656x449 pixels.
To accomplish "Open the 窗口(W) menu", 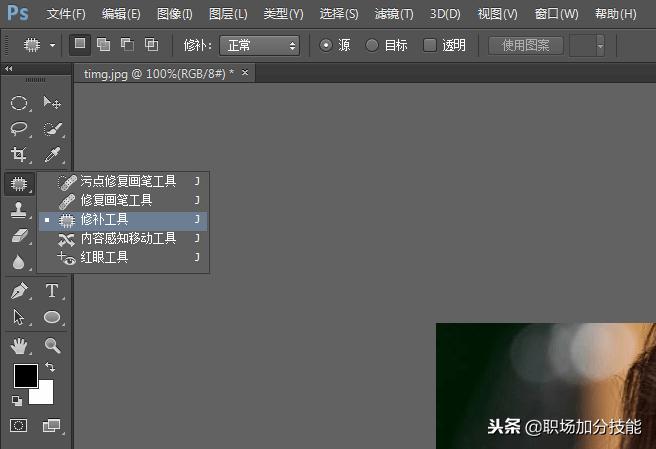I will tap(556, 14).
